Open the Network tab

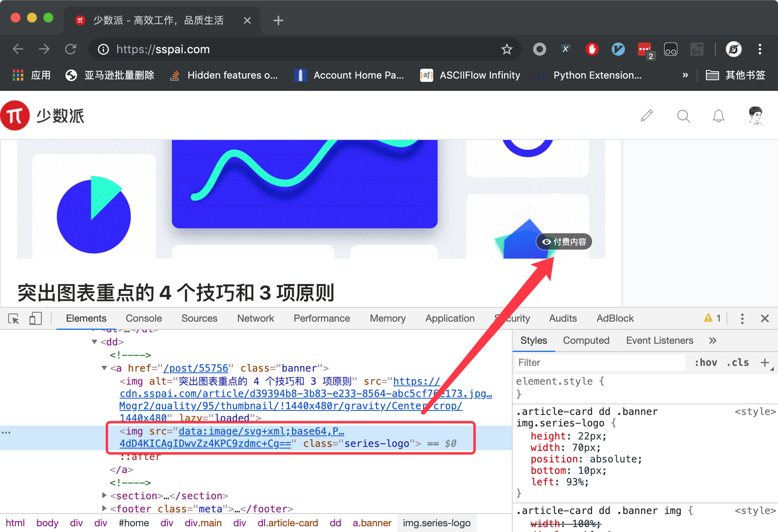tap(255, 319)
